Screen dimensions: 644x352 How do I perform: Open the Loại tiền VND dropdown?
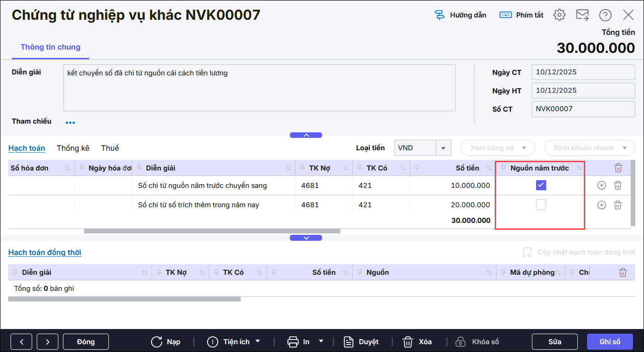click(443, 148)
